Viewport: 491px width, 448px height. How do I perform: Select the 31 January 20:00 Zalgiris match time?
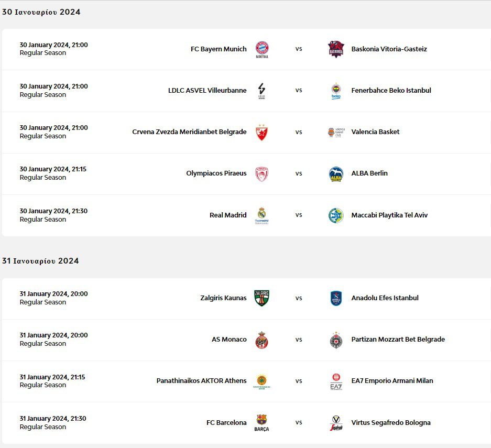[53, 294]
